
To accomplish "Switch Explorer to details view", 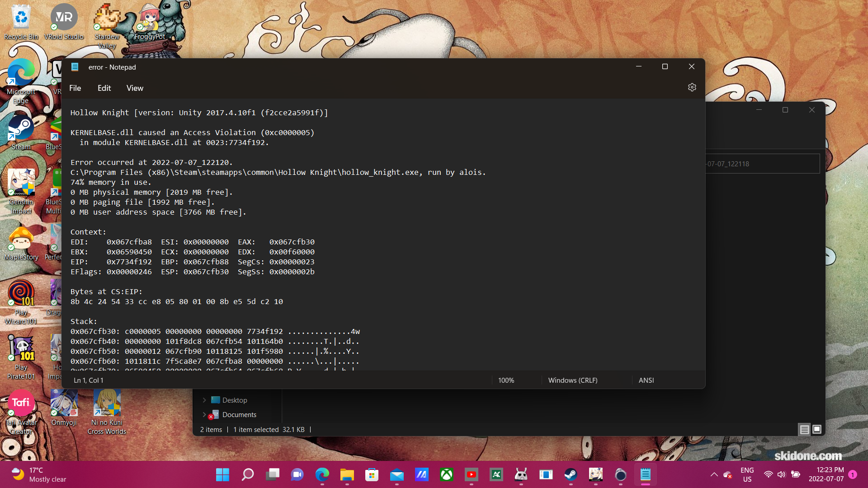I will click(804, 429).
